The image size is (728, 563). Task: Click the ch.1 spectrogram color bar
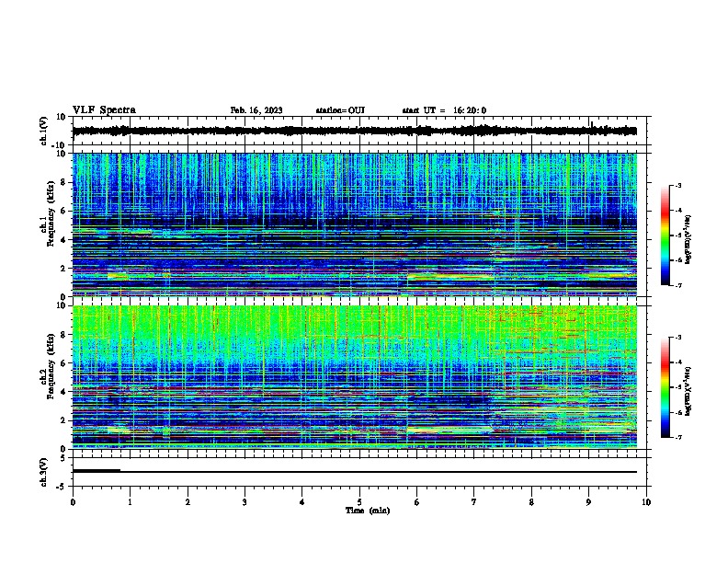(x=665, y=236)
